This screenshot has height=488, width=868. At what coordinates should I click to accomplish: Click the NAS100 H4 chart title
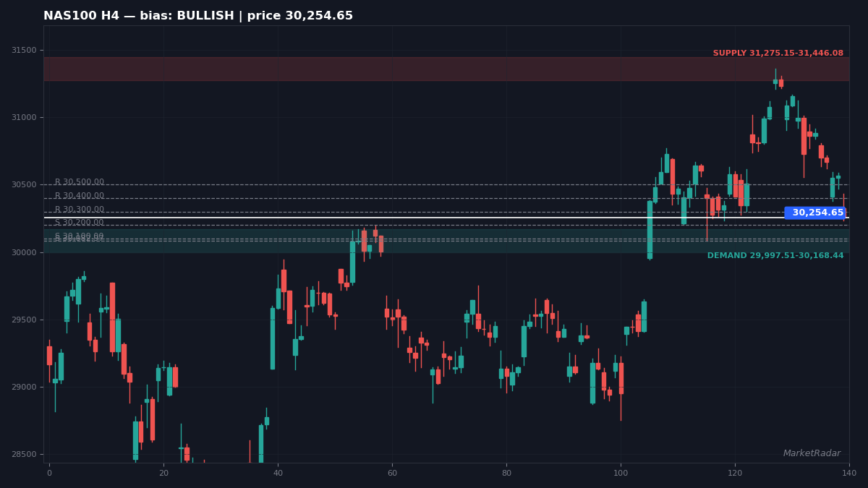pyautogui.click(x=198, y=16)
